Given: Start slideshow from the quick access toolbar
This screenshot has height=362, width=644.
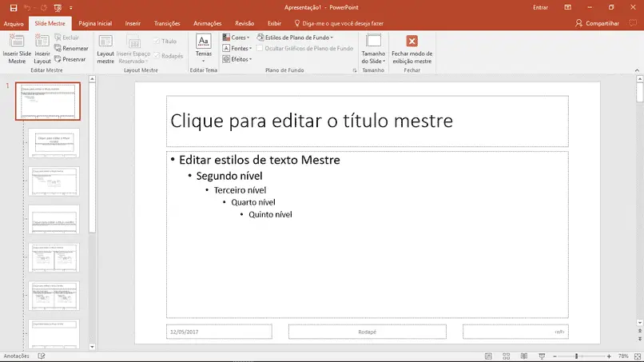Looking at the screenshot, I should (58, 8).
